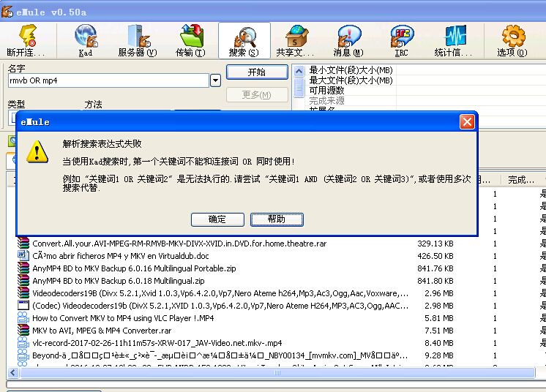Click the More (更多) button
546x392 pixels.
(x=257, y=94)
